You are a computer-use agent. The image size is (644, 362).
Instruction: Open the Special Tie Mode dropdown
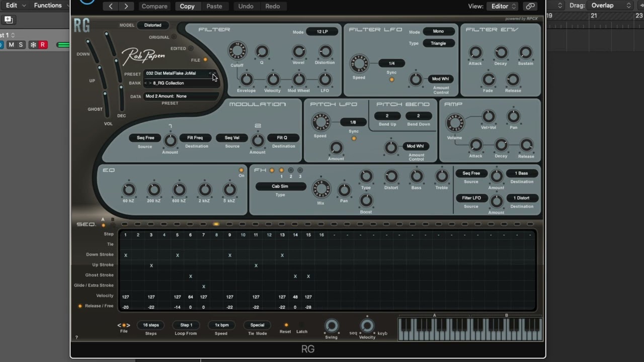click(258, 325)
